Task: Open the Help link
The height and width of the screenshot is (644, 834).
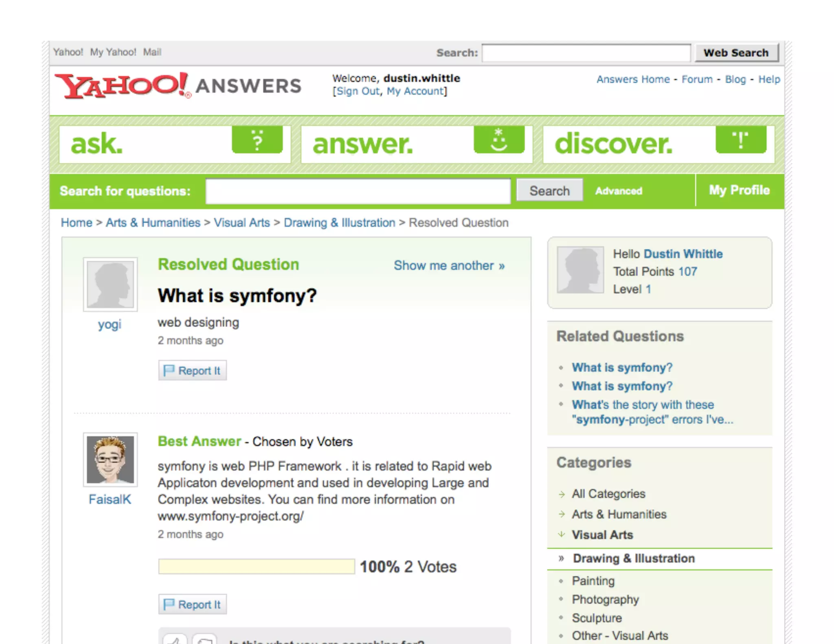Action: pos(769,79)
